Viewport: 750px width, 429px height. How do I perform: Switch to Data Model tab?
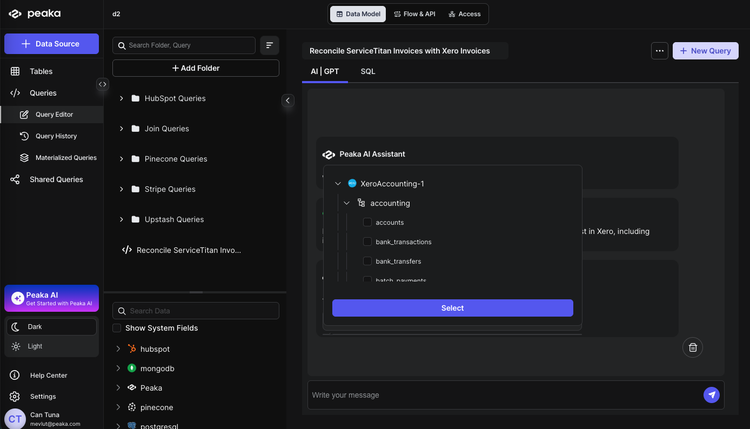(x=358, y=14)
